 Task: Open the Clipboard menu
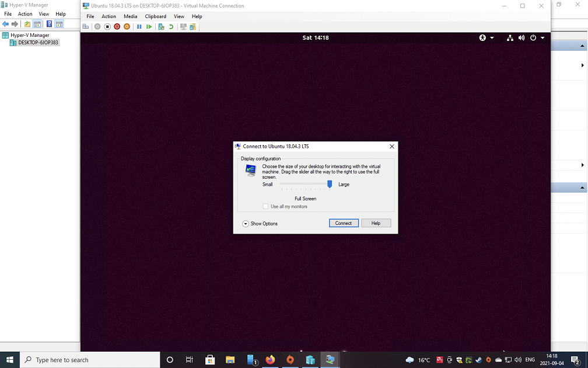click(x=156, y=16)
